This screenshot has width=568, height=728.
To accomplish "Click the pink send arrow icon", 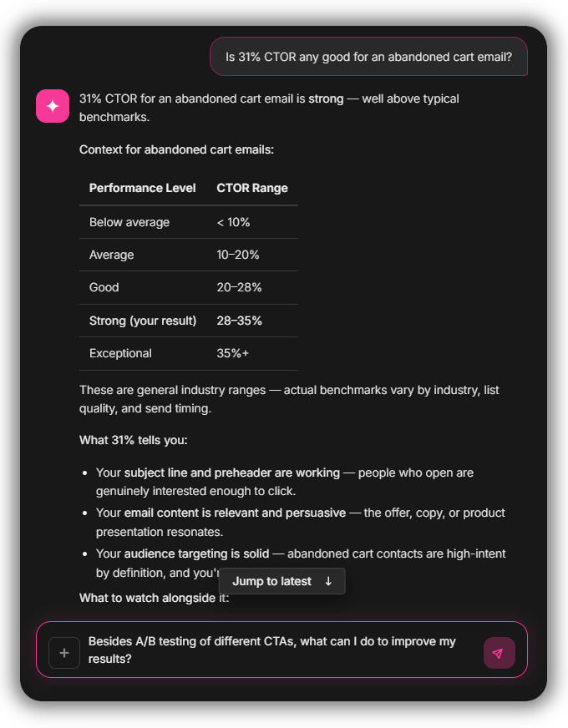I will 500,653.
